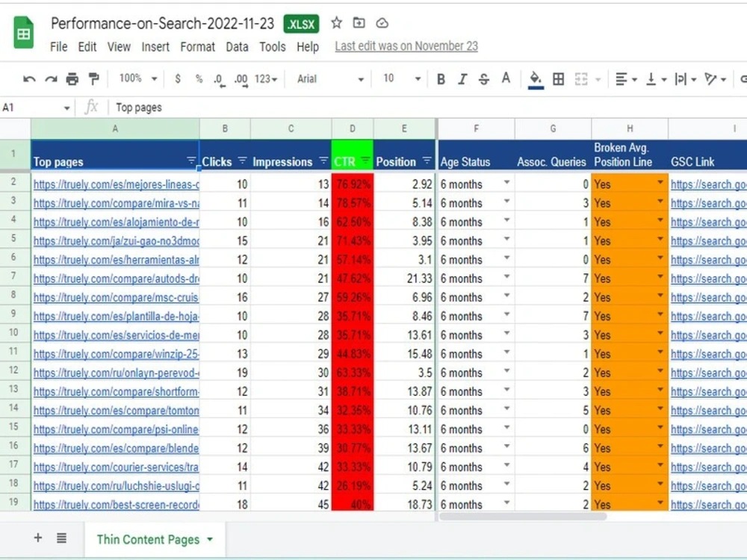Increase decimal places
The image size is (747, 560).
pos(241,80)
